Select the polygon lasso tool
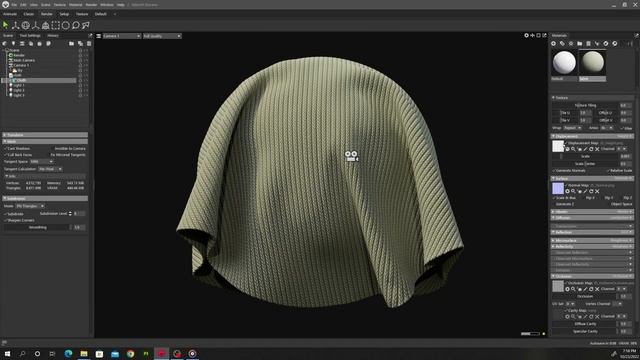The image size is (640, 360). tap(86, 25)
